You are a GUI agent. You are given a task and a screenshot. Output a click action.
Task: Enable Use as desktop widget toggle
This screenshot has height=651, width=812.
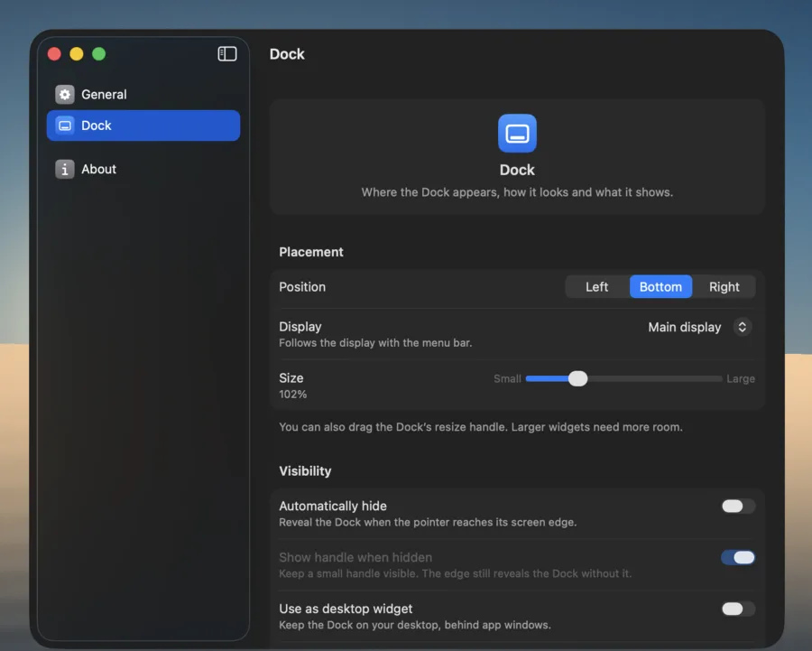click(738, 609)
